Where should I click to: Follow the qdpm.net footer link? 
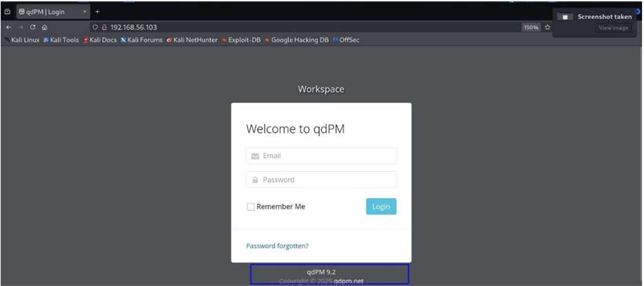(x=348, y=281)
